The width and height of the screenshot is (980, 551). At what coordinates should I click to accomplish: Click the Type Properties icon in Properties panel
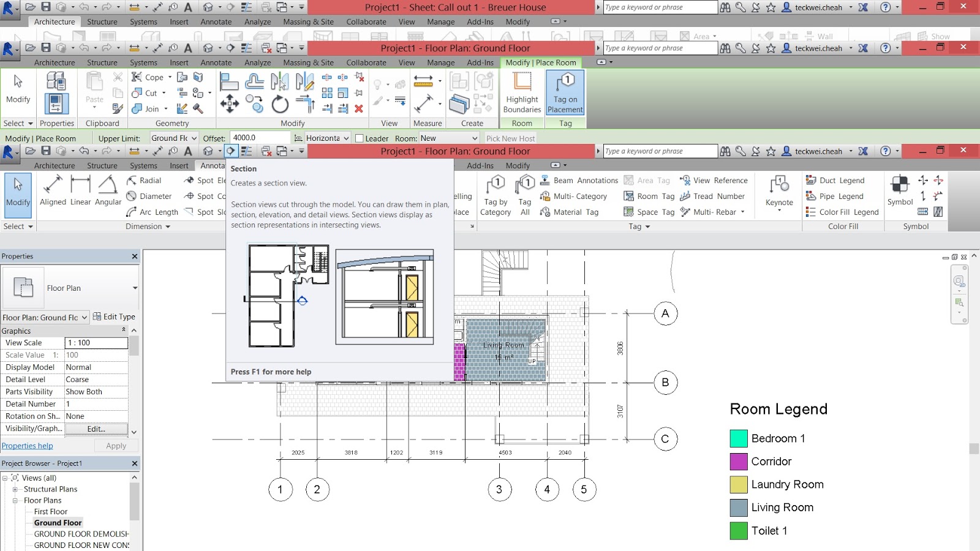tap(56, 81)
